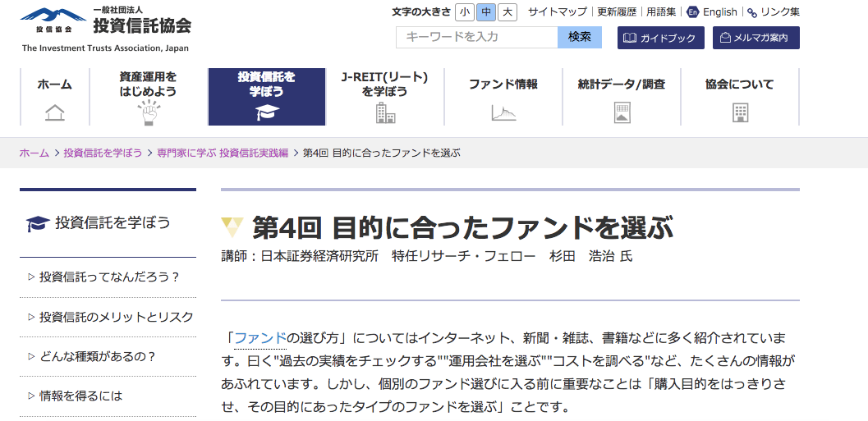The height and width of the screenshot is (421, 868).
Task: Click the raised fist icon
Action: point(149,112)
